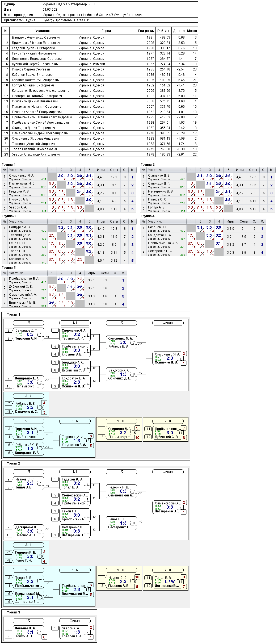Click the Участник column header in participants table
Image resolution: width=278 pixels, height=644 pixels.
pos(43,31)
